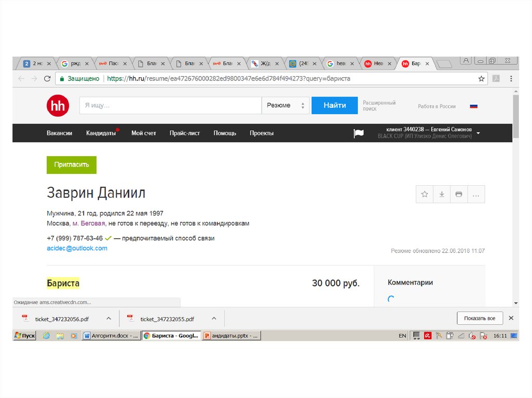The width and height of the screenshot is (532, 398).
Task: Open Расширенный поиск link
Action: [379, 105]
